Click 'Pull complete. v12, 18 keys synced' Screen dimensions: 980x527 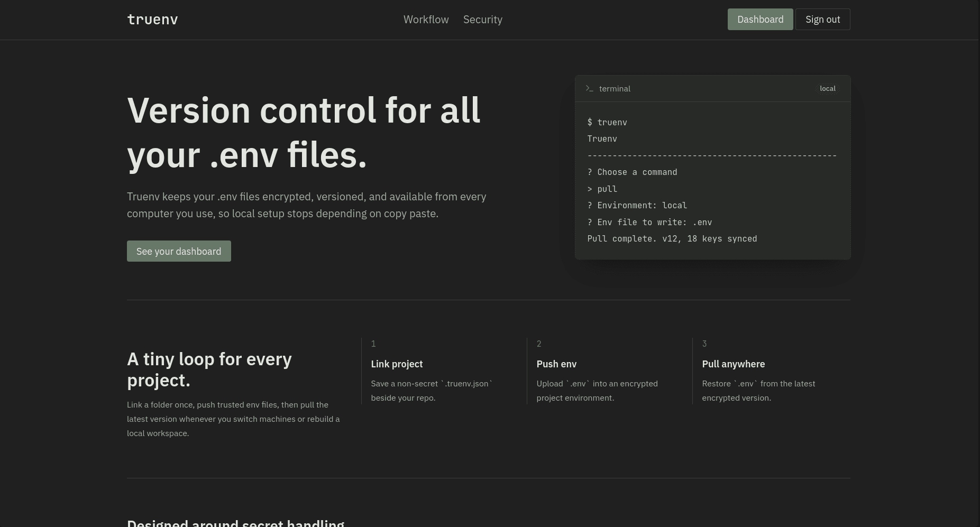click(672, 238)
